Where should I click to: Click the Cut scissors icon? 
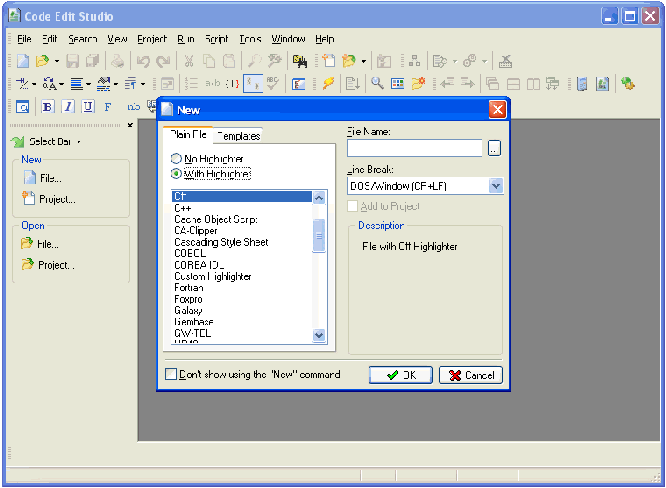[189, 61]
